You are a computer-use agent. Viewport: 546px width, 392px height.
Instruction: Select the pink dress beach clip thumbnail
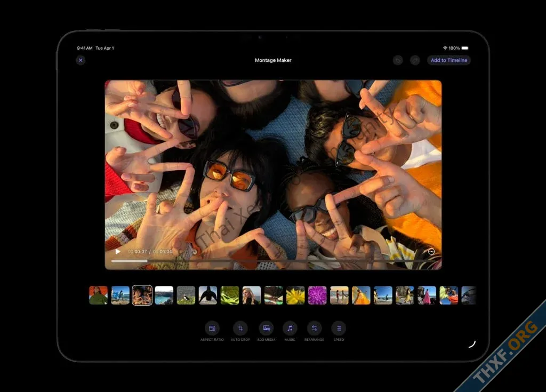tap(427, 295)
